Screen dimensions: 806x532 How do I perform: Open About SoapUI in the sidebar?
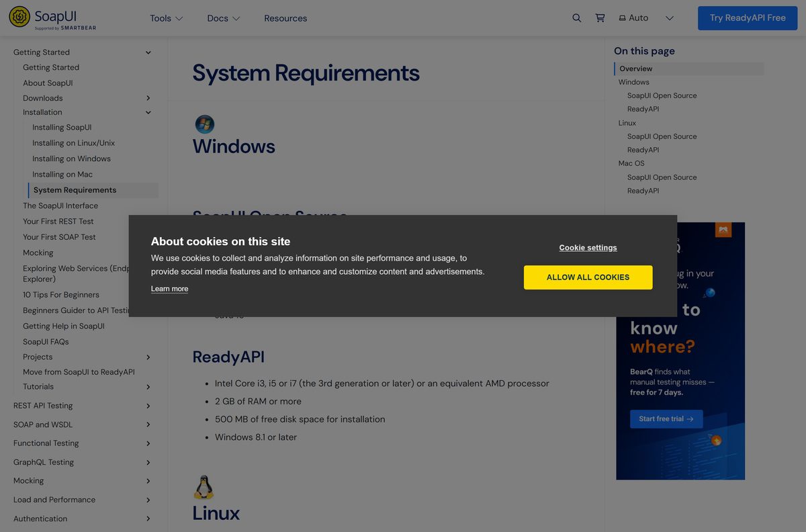click(x=48, y=83)
